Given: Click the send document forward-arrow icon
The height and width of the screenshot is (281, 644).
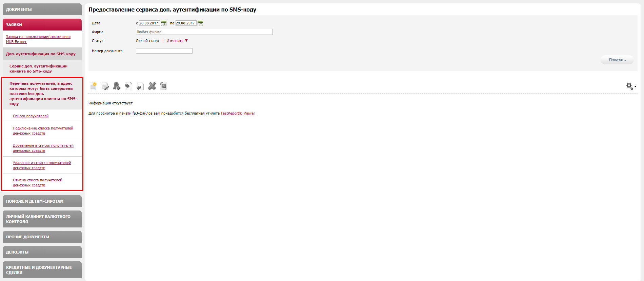Looking at the screenshot, I should pyautogui.click(x=128, y=86).
